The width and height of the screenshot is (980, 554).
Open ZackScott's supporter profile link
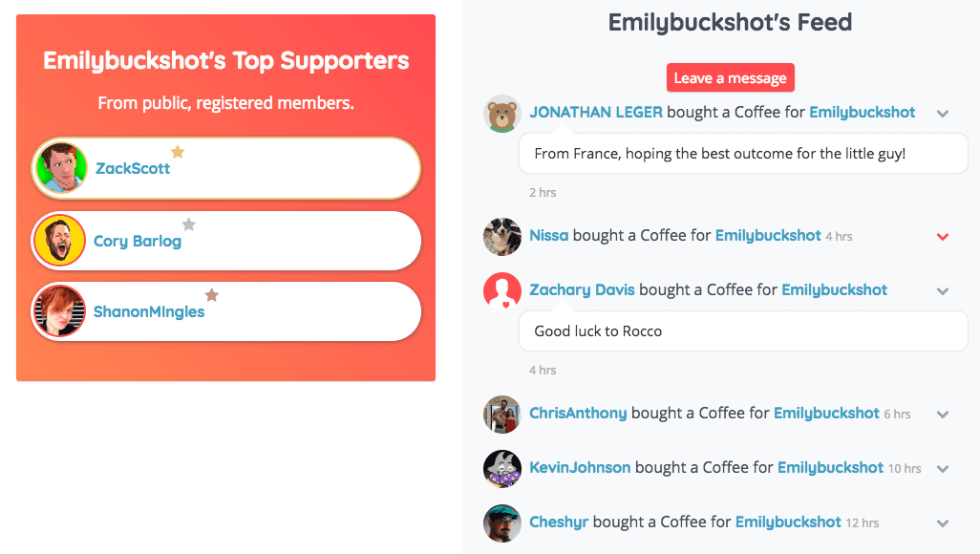point(133,169)
